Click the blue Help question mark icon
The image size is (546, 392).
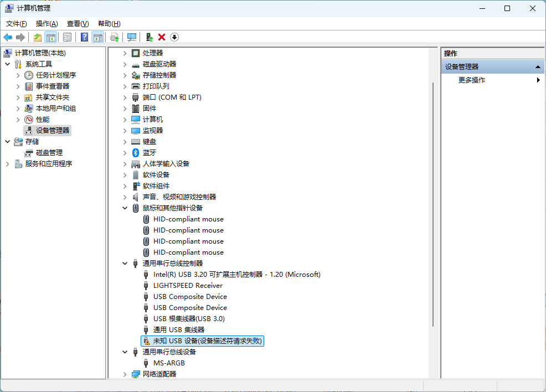pos(85,37)
